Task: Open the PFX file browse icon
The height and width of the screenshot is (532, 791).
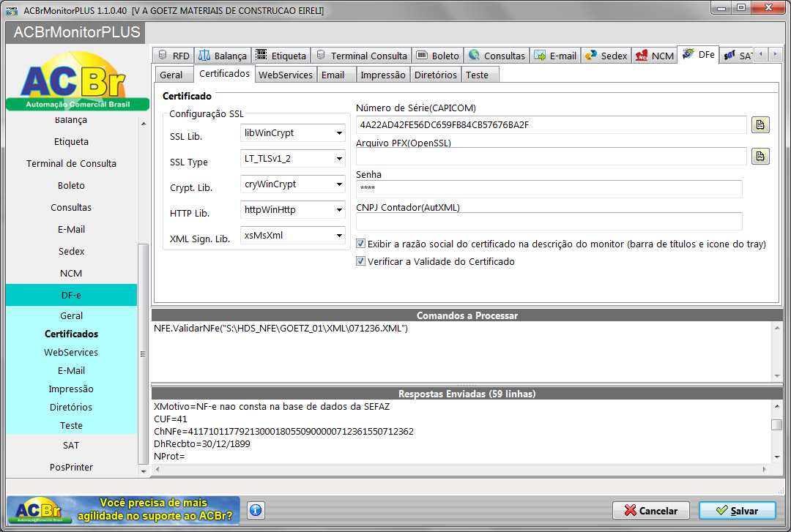Action: pyautogui.click(x=760, y=157)
